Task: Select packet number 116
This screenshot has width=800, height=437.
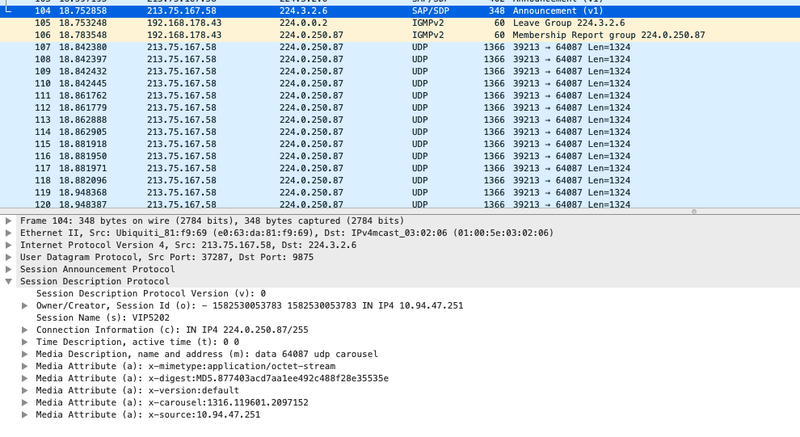Action: (x=400, y=157)
